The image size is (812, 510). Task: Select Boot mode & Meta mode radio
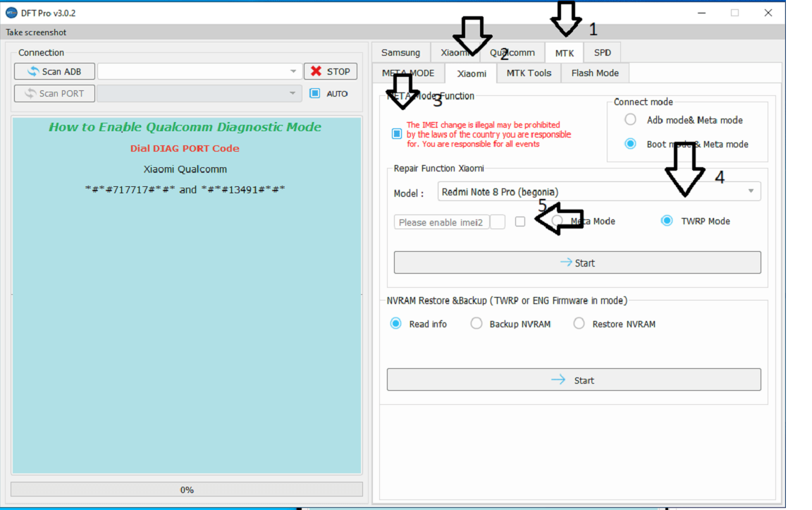(630, 144)
